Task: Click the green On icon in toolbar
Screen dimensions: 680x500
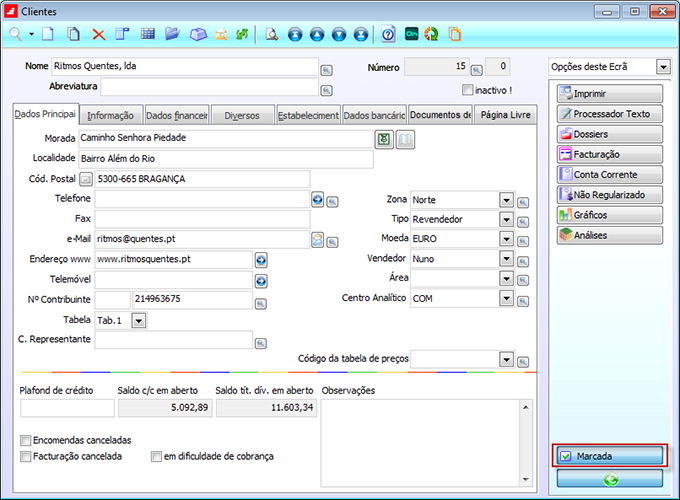Action: tap(412, 34)
